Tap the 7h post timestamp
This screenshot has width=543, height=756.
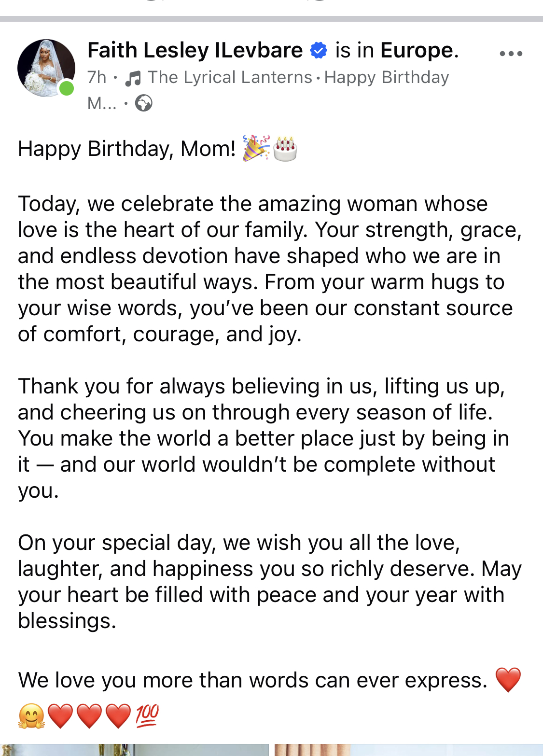pyautogui.click(x=97, y=77)
